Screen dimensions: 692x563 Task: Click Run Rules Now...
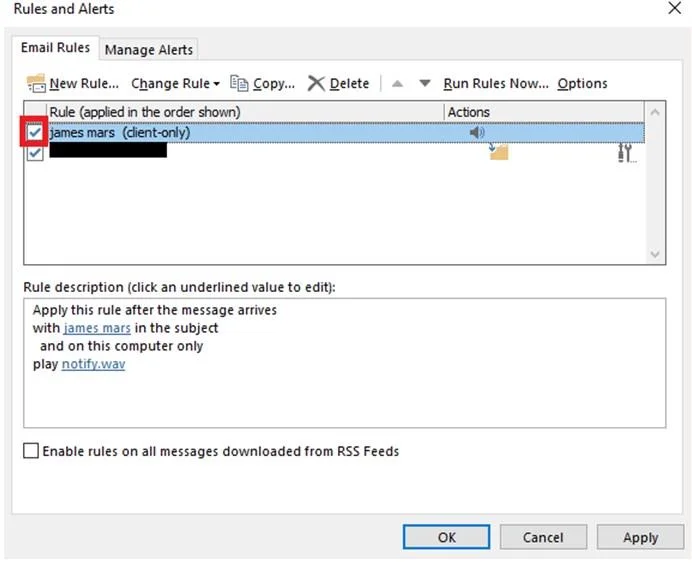click(496, 83)
